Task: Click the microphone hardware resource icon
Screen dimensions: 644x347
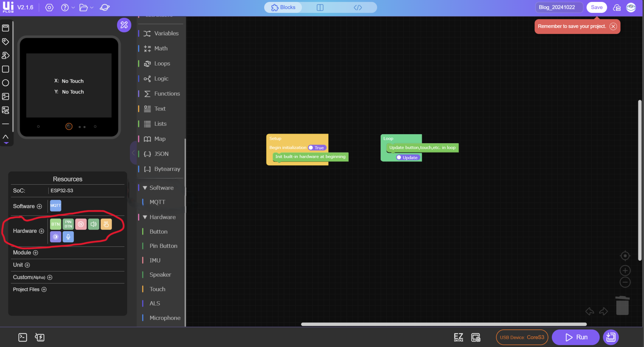Action: point(68,236)
